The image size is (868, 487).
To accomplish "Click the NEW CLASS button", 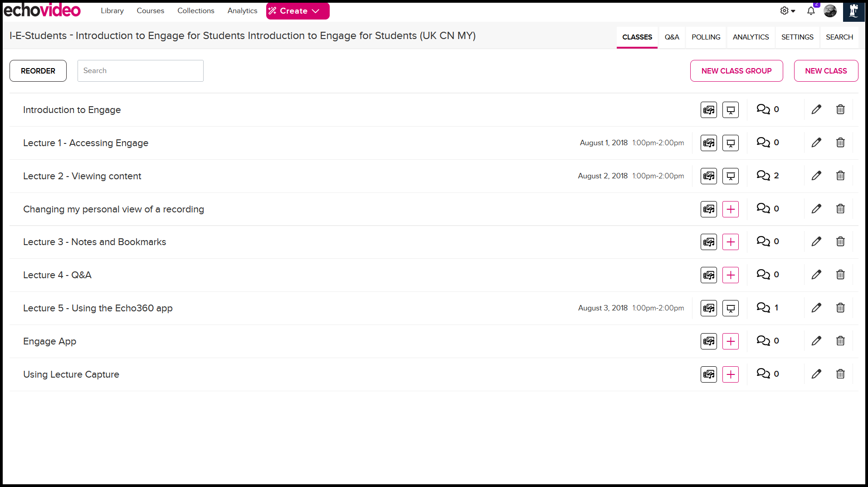I will pos(825,70).
